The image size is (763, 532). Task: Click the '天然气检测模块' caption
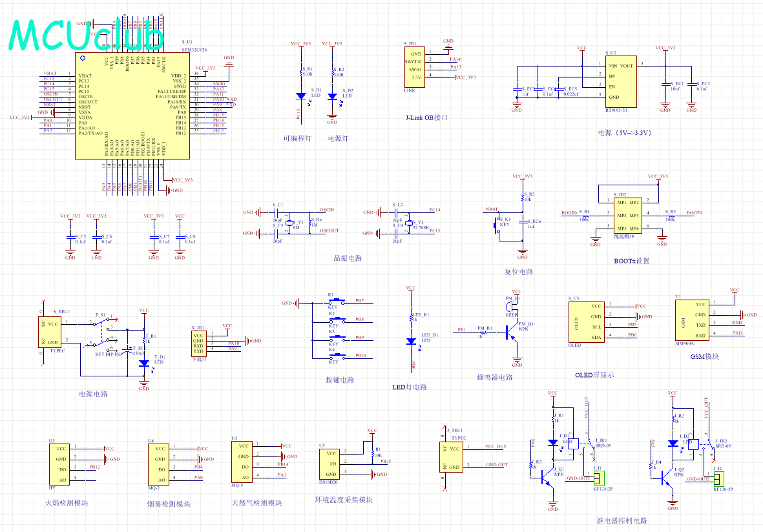coord(256,503)
